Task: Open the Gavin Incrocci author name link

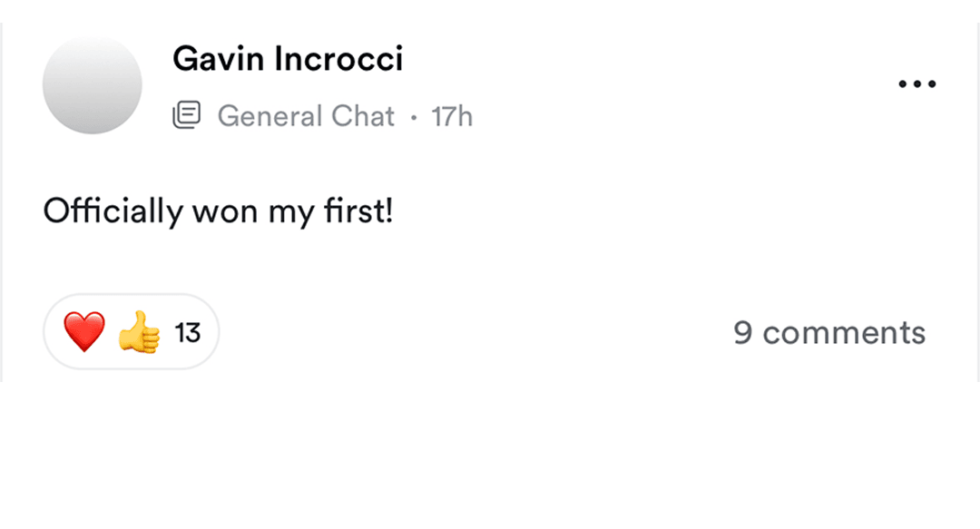Action: [288, 60]
